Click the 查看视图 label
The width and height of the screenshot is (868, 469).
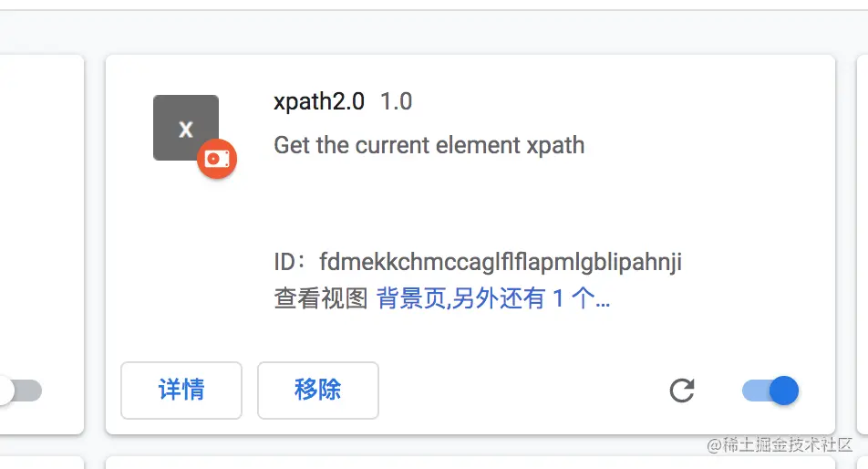pyautogui.click(x=320, y=298)
